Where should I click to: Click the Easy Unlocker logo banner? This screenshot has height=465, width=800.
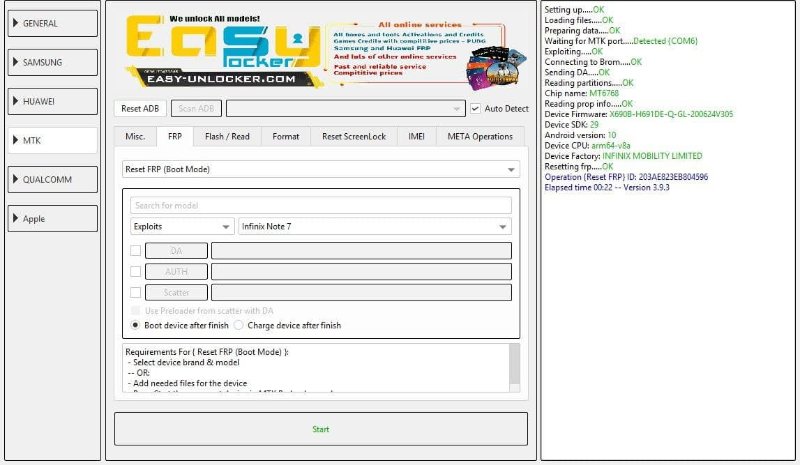point(223,51)
